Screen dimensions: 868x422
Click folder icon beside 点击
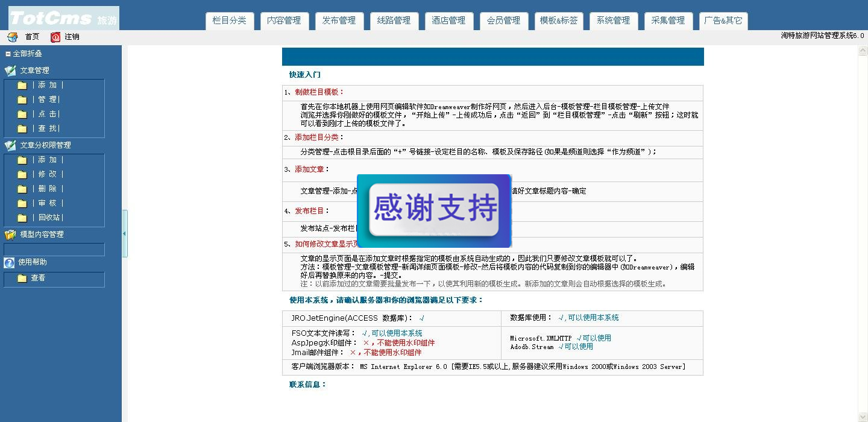(x=22, y=114)
